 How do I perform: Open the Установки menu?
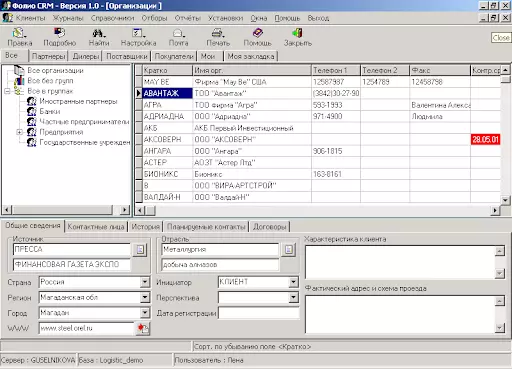click(x=226, y=18)
